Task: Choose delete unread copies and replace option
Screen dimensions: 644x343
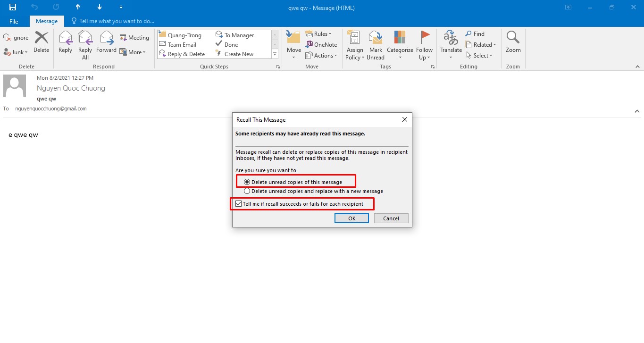Action: point(247,191)
